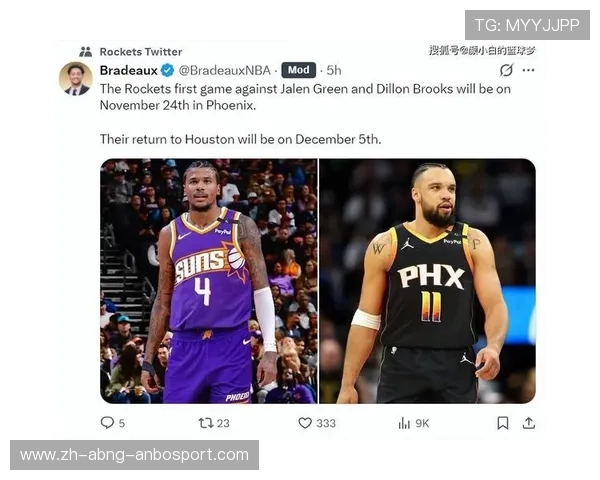
Task: Like the tweet with the heart icon
Action: (x=305, y=423)
